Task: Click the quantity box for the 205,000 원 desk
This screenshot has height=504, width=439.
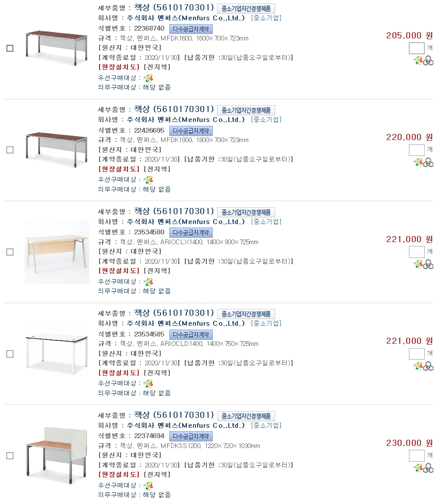Action: coord(417,48)
